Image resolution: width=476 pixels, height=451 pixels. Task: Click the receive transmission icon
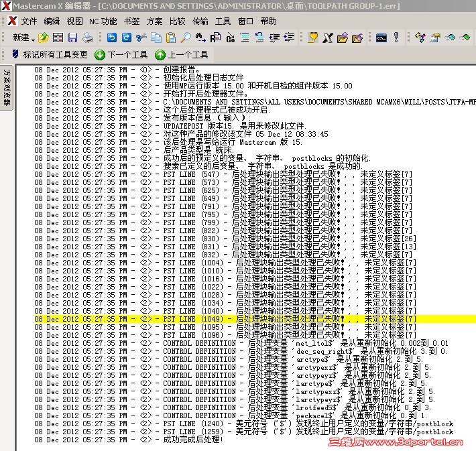coord(465,38)
